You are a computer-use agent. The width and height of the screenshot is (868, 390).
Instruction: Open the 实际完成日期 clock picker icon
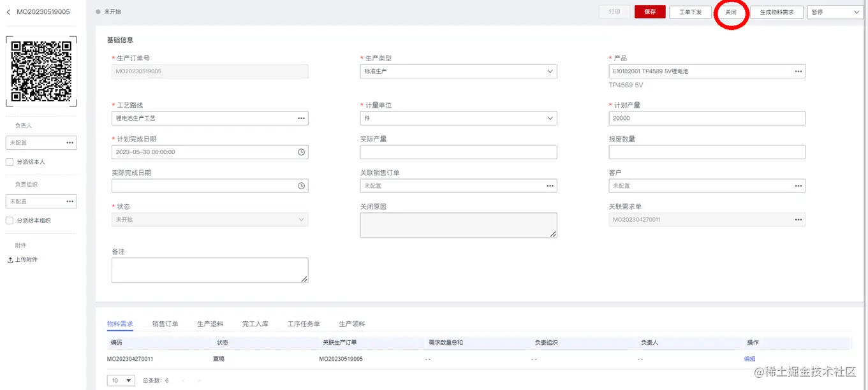click(x=301, y=186)
